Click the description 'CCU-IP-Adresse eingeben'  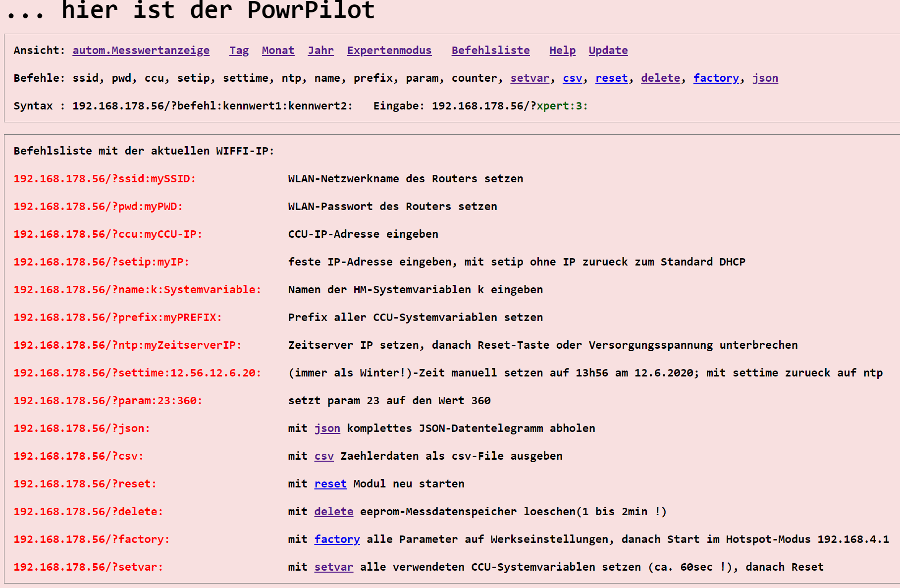tap(363, 234)
